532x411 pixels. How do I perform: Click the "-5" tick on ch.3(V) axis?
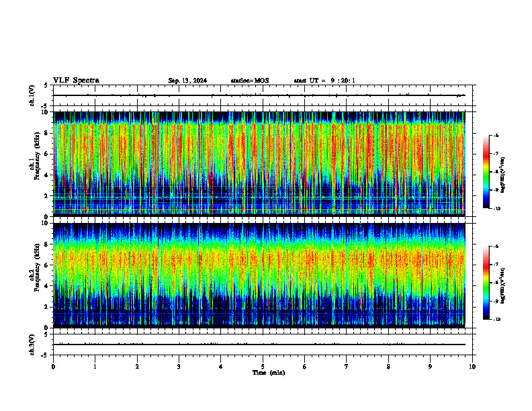45,355
